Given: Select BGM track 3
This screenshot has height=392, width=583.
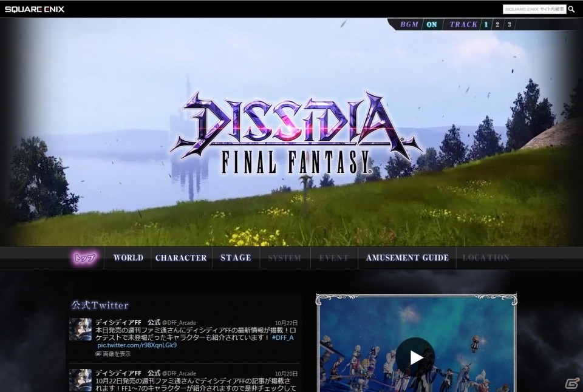Looking at the screenshot, I should click(x=510, y=24).
